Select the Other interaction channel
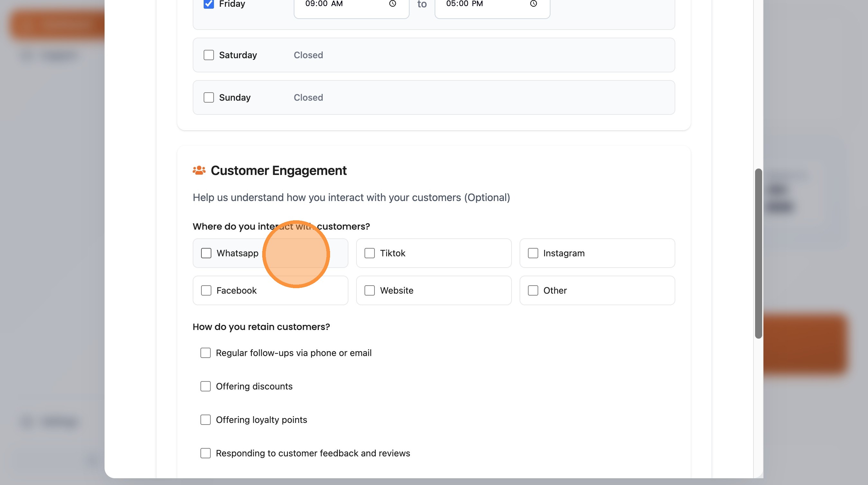The image size is (868, 485). (x=533, y=290)
